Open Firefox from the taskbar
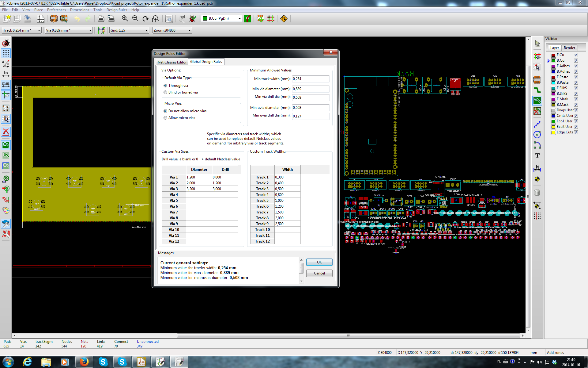The width and height of the screenshot is (588, 368). click(84, 362)
